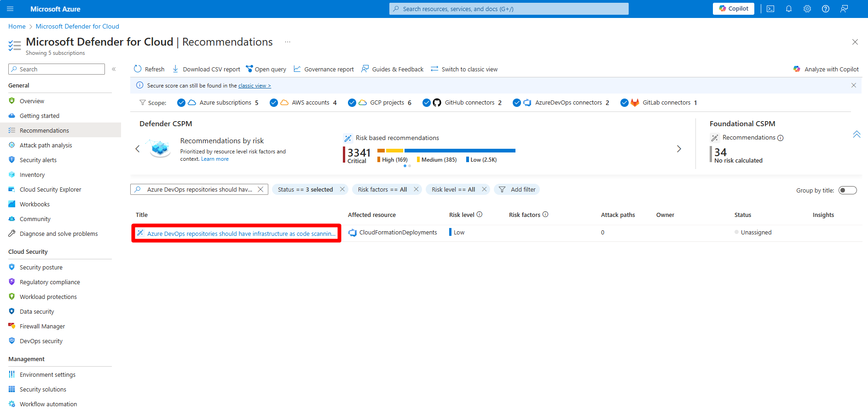The height and width of the screenshot is (415, 868).
Task: Open Cloud Shell from the top bar
Action: (770, 9)
